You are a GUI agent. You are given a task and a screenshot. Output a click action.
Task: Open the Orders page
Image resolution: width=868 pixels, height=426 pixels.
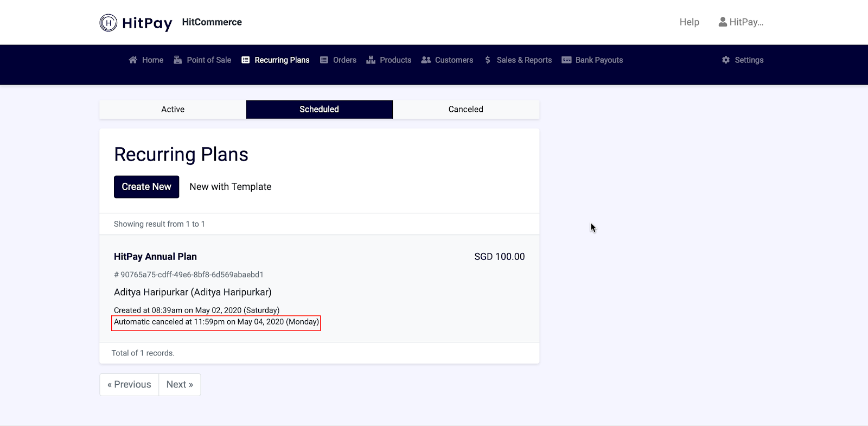click(x=338, y=60)
